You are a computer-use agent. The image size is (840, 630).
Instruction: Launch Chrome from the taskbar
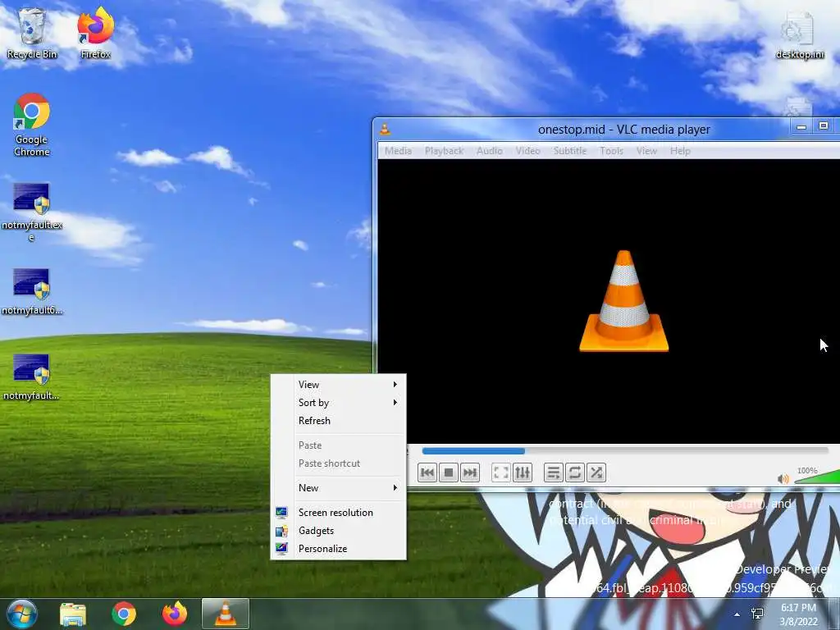(x=124, y=614)
